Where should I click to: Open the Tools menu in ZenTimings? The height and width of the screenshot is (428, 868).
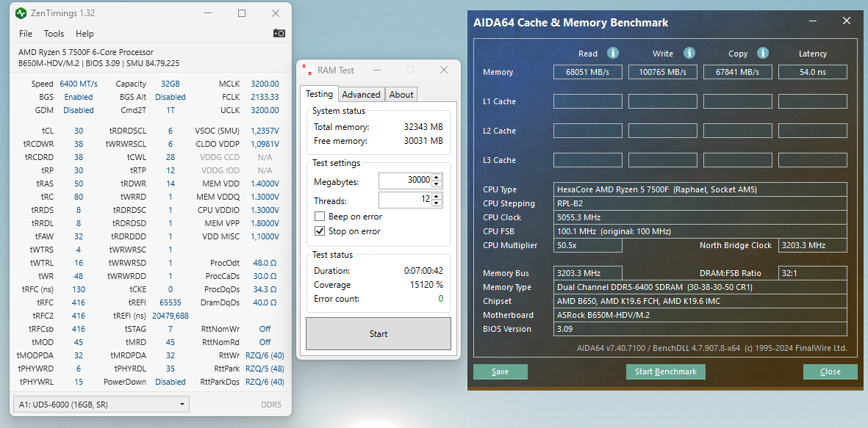(54, 34)
